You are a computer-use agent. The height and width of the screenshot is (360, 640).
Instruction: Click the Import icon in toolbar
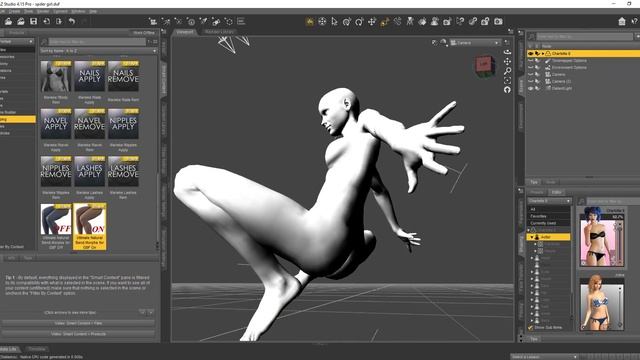tap(47, 21)
